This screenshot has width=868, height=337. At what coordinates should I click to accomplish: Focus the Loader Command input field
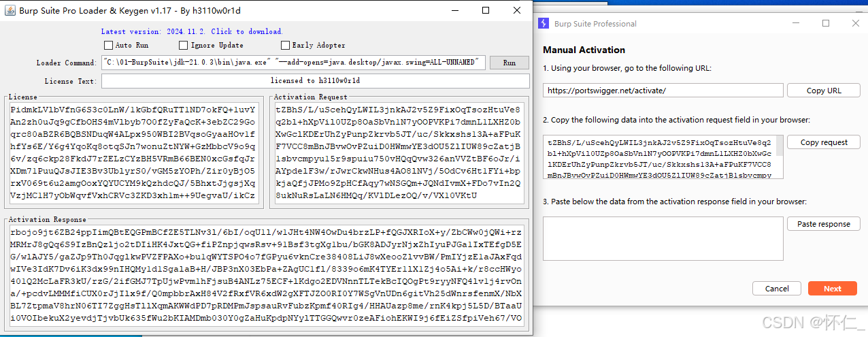click(x=293, y=63)
